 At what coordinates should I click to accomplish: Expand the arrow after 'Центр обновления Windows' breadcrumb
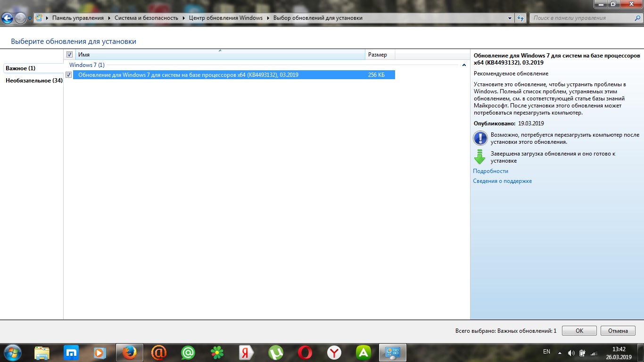[x=268, y=18]
